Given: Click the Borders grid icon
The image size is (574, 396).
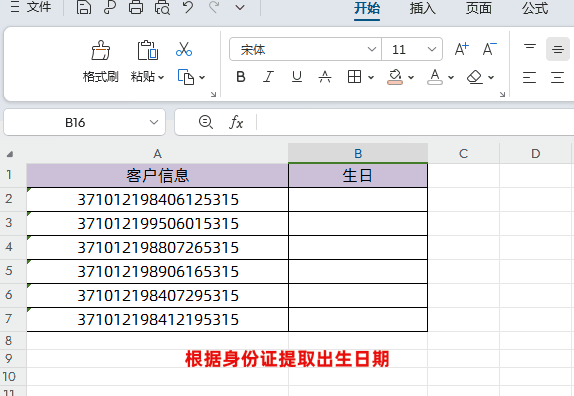Looking at the screenshot, I should (x=354, y=77).
